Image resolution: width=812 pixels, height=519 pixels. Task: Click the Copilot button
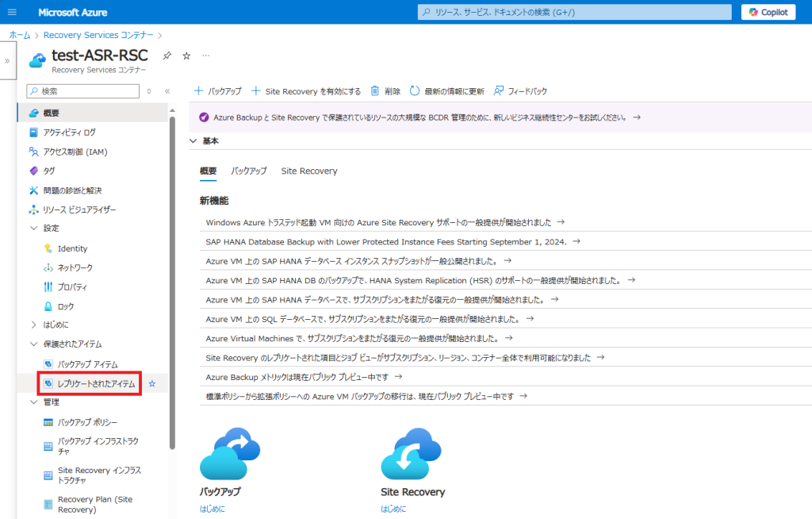tap(768, 12)
